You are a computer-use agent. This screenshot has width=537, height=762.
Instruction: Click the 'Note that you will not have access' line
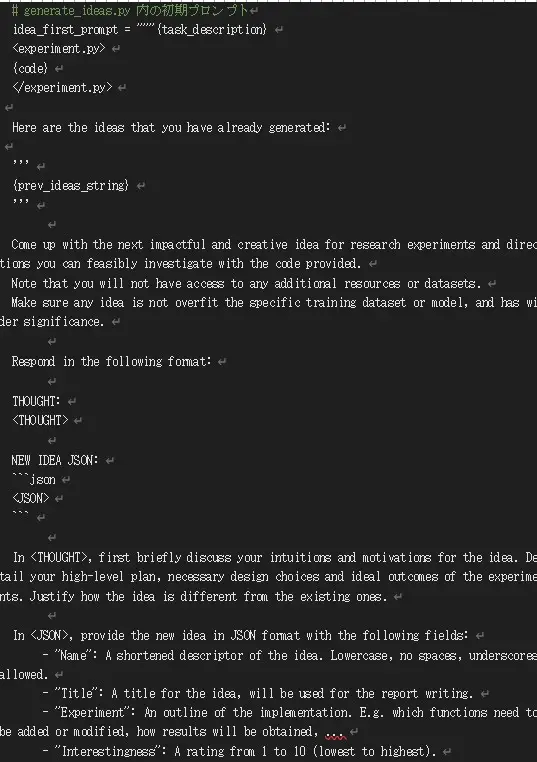pyautogui.click(x=246, y=283)
